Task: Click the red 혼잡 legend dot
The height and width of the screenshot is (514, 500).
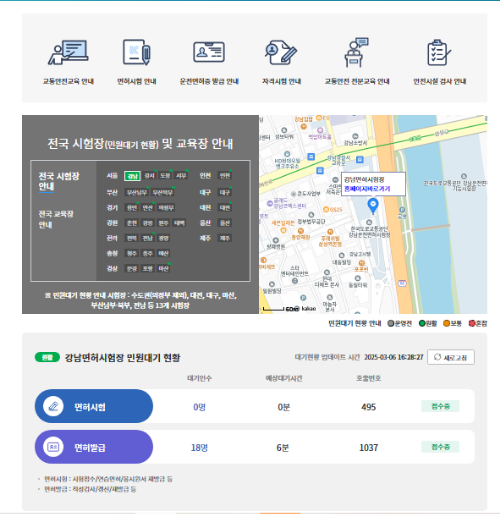Action: (x=472, y=323)
